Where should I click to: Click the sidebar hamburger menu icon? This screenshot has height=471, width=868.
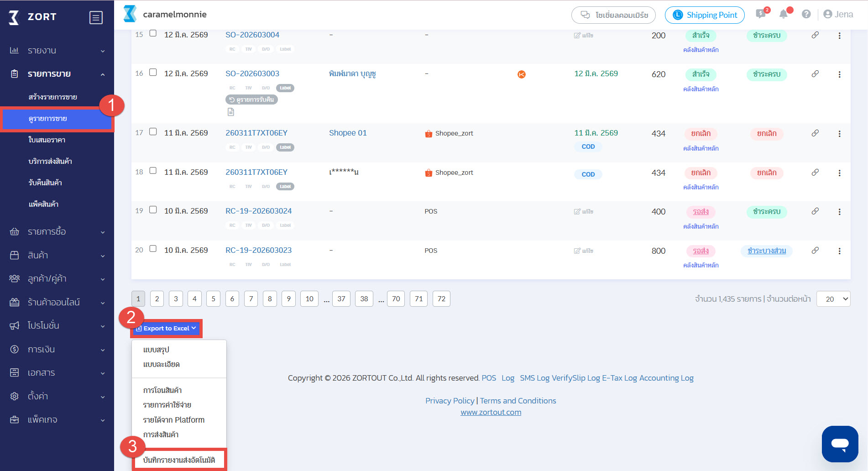pos(96,17)
